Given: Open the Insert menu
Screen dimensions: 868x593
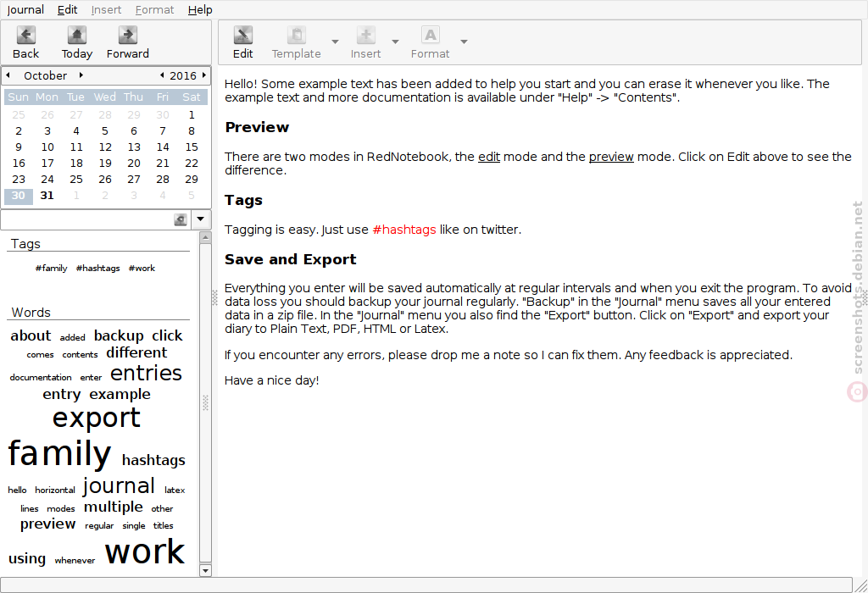Looking at the screenshot, I should coord(106,9).
